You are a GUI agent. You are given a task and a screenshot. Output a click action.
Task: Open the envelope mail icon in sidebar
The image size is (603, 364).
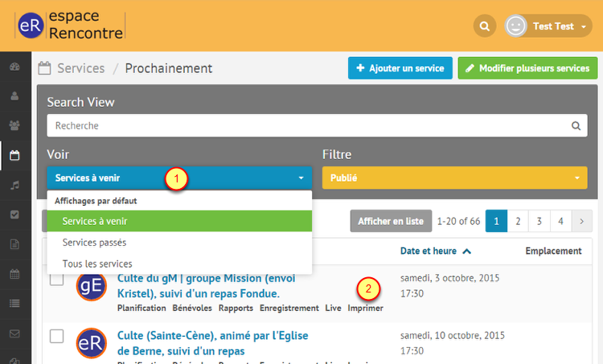pyautogui.click(x=14, y=333)
